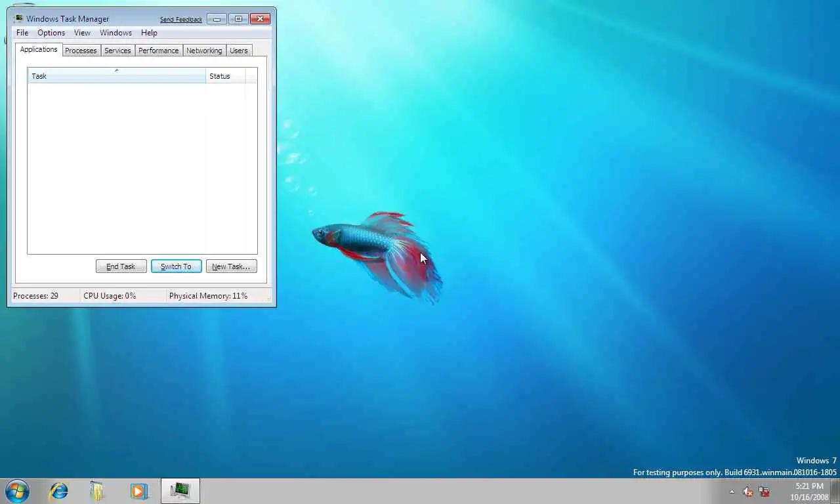Show hidden tray icons arrow
The width and height of the screenshot is (840, 504).
click(732, 492)
